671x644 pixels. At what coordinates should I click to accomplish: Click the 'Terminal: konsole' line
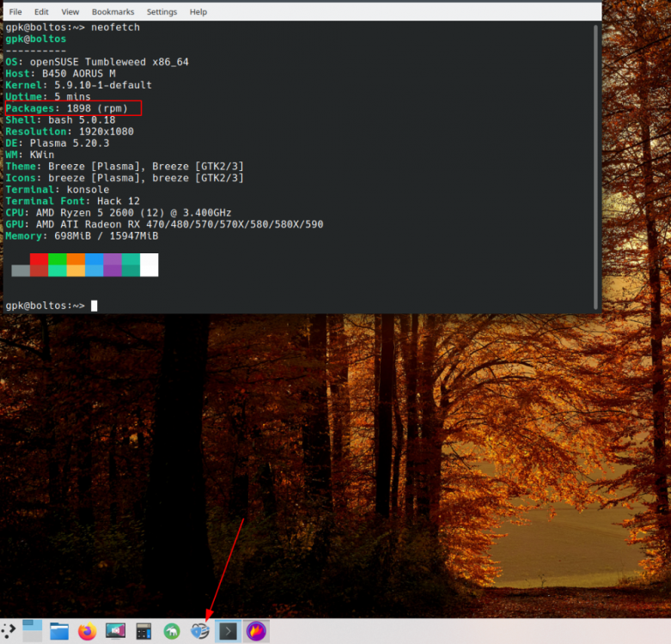click(x=58, y=189)
